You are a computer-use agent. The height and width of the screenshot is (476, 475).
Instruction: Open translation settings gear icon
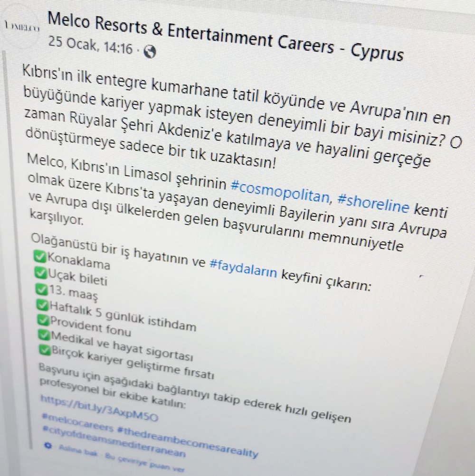point(47,445)
